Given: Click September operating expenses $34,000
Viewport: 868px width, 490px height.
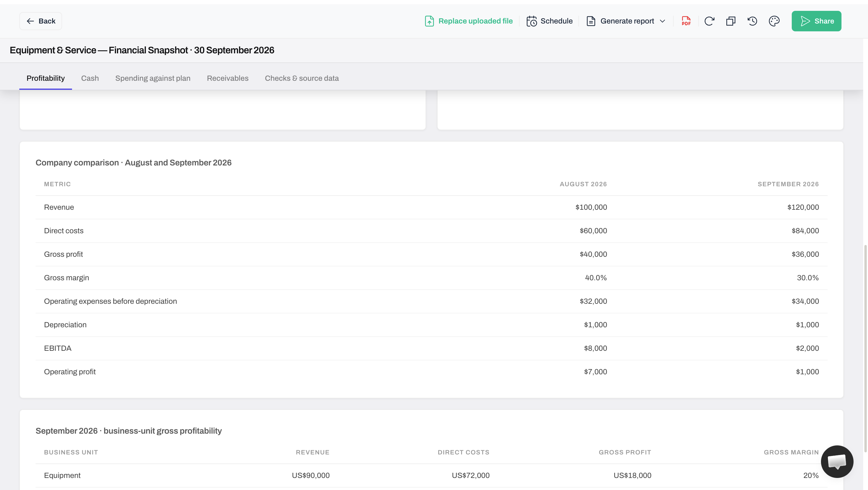Looking at the screenshot, I should pyautogui.click(x=805, y=301).
